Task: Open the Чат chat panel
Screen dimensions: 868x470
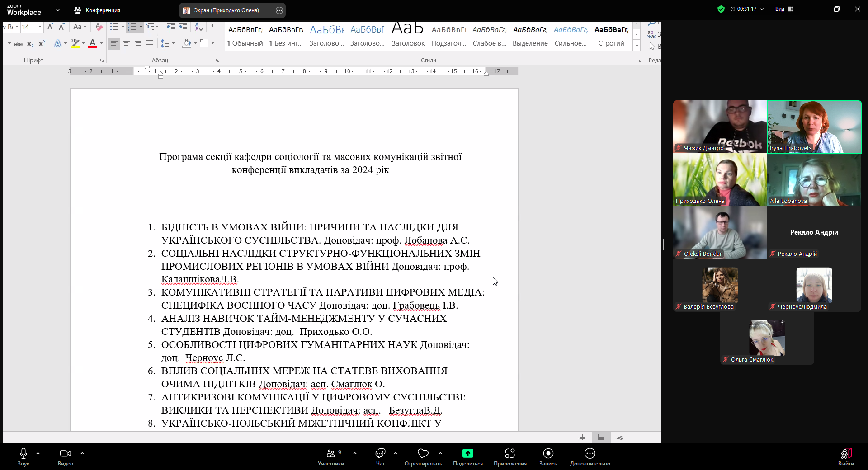Action: pos(380,457)
